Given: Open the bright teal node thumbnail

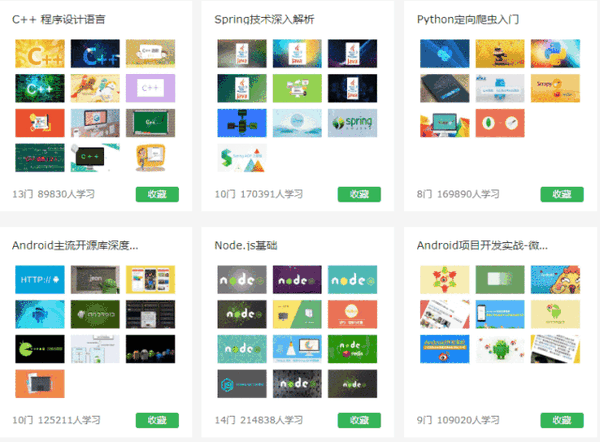Looking at the screenshot, I should coord(352,280).
